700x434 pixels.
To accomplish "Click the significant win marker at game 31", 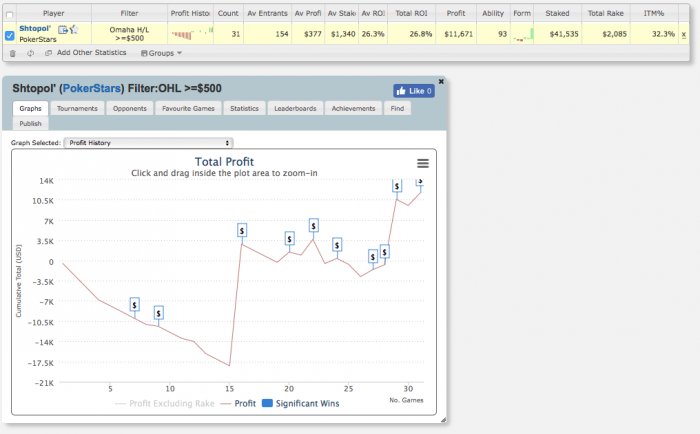I will click(420, 182).
